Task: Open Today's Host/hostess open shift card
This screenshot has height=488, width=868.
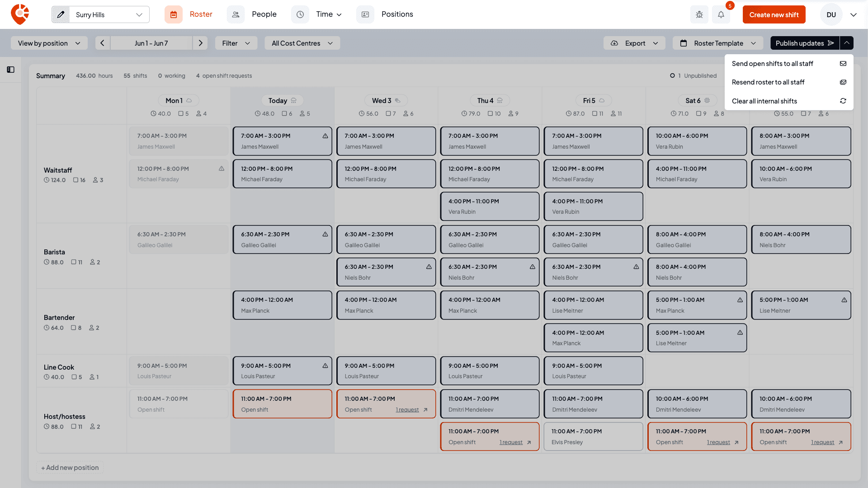Action: [x=283, y=404]
